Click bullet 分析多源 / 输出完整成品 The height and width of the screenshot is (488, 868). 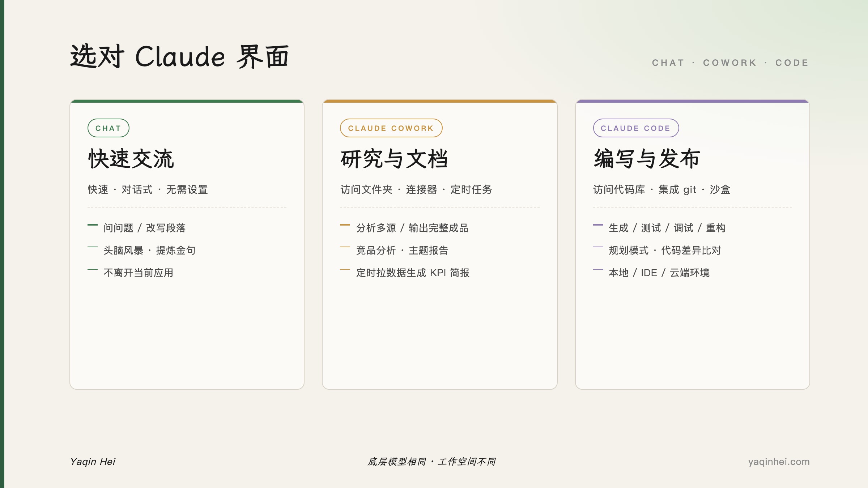pyautogui.click(x=412, y=228)
